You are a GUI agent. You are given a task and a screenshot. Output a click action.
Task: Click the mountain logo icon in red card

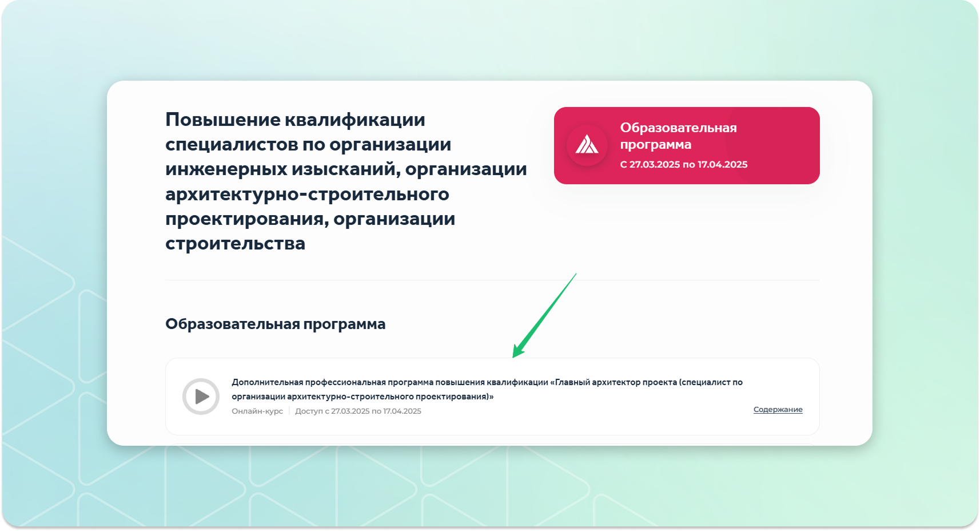pyautogui.click(x=587, y=145)
